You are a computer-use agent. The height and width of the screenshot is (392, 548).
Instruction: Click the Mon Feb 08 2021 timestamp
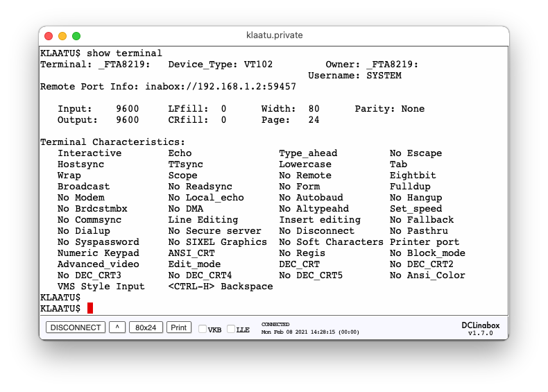[x=310, y=332]
